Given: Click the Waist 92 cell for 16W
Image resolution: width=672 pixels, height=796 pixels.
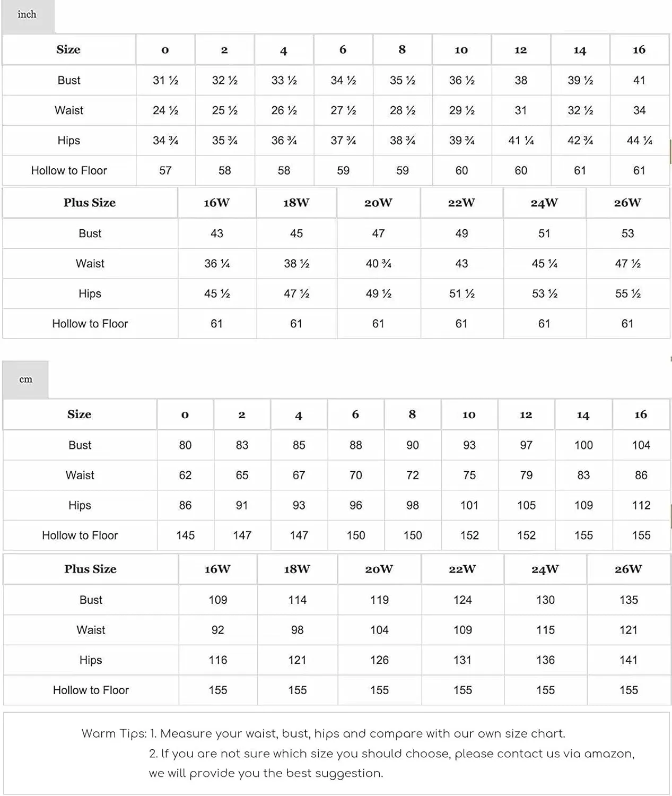Looking at the screenshot, I should [x=218, y=630].
